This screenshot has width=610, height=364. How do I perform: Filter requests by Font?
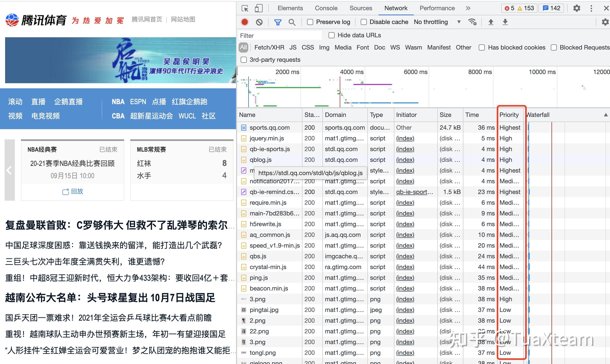(362, 47)
